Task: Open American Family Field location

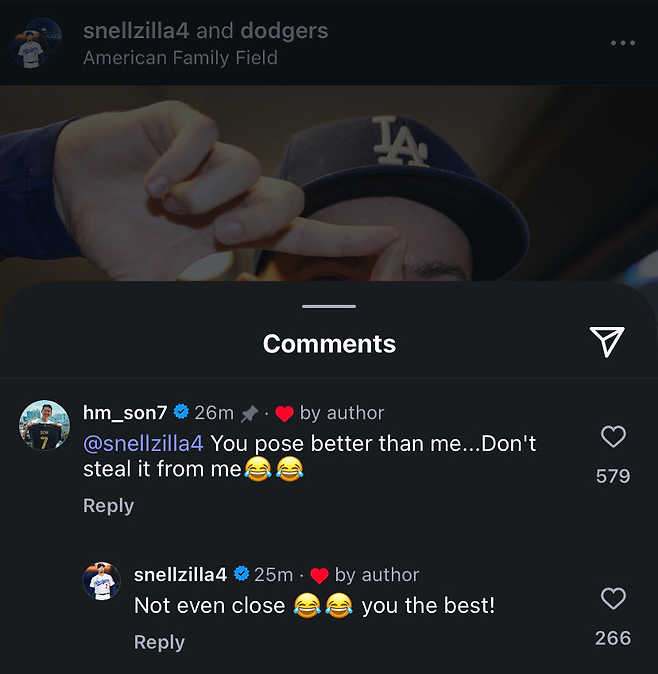Action: (x=180, y=58)
